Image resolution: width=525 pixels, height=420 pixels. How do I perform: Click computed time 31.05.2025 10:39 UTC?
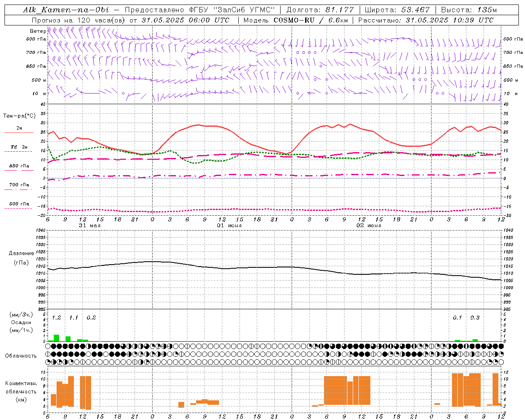[x=450, y=20]
